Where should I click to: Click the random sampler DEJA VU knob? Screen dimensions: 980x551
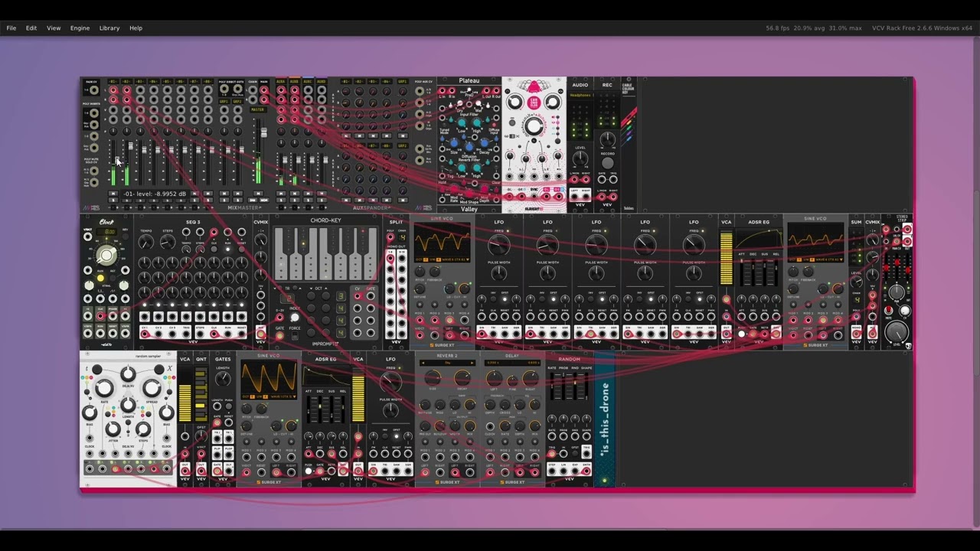tap(128, 374)
